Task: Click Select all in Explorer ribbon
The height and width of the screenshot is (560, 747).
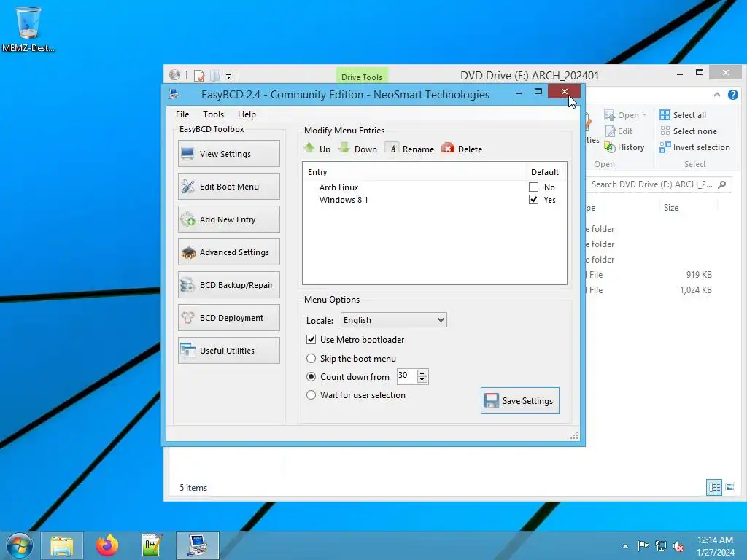Action: 683,114
